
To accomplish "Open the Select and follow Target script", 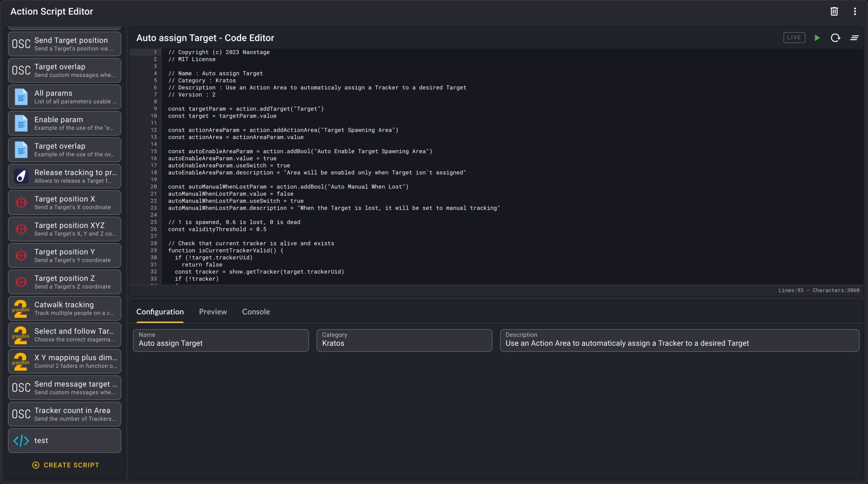I will click(74, 335).
